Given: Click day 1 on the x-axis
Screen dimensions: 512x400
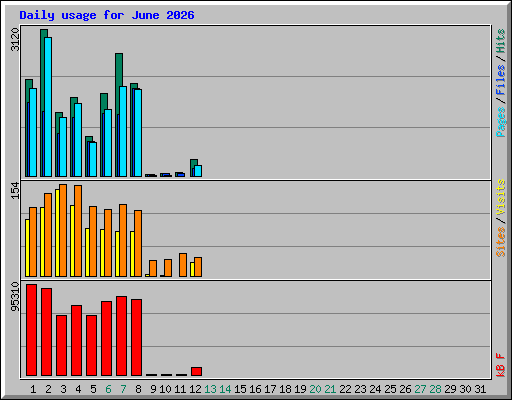Looking at the screenshot, I should pos(33,389).
